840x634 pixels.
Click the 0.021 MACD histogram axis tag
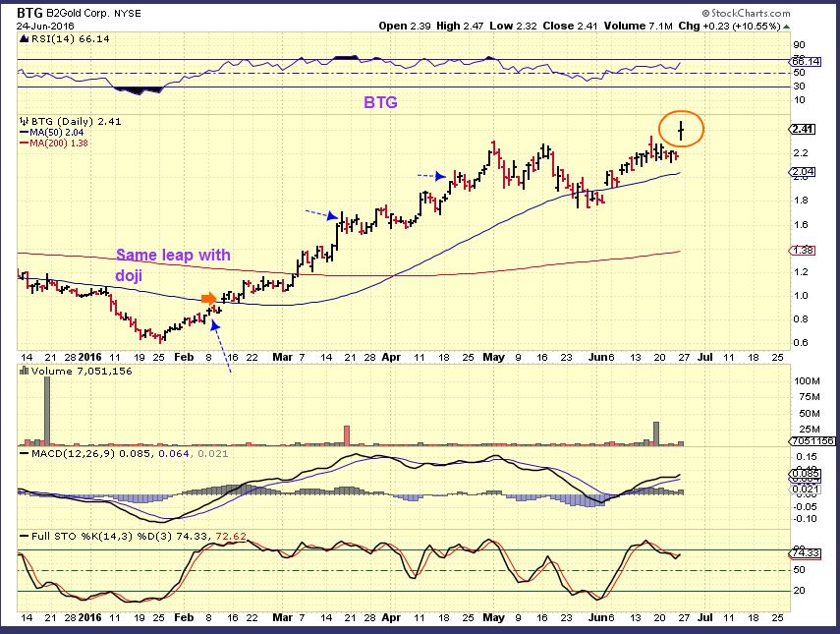(806, 490)
